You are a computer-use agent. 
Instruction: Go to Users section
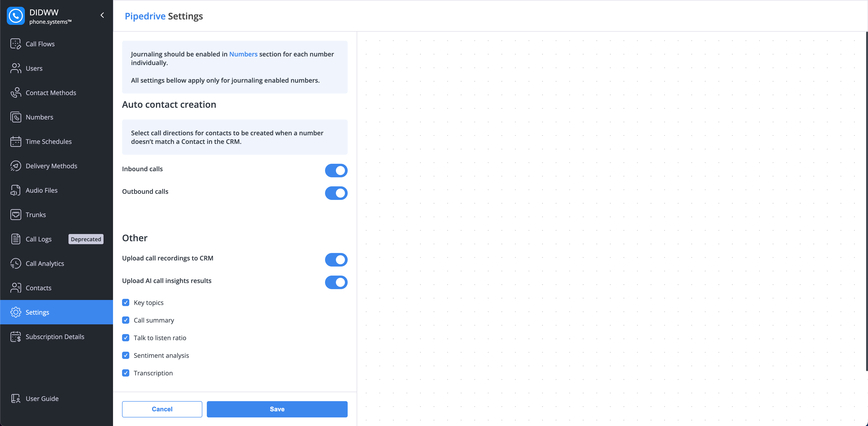(34, 68)
